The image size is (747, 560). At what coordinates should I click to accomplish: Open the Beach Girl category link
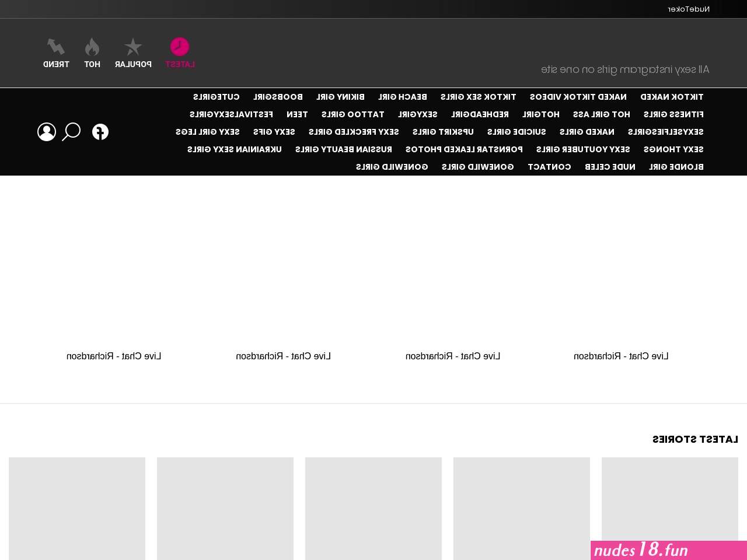pyautogui.click(x=402, y=97)
